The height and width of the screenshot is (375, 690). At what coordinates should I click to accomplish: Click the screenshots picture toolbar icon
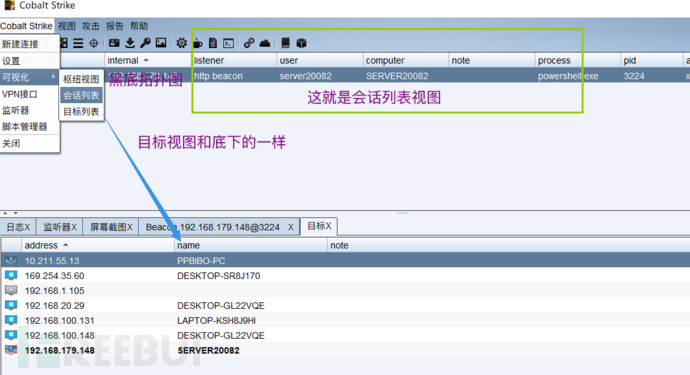pyautogui.click(x=161, y=43)
